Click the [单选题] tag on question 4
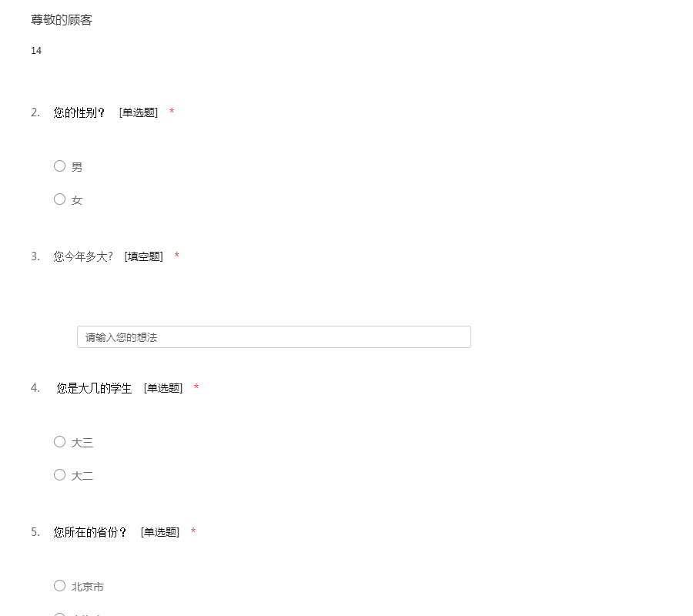693x616 pixels. (163, 388)
